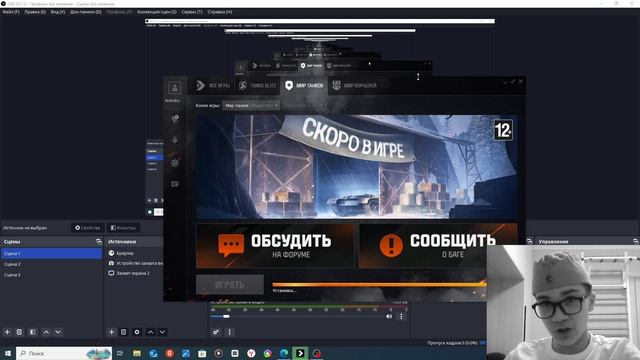Open File Explorer from taskbar
Screen dimensions: 640x360
coord(137,353)
